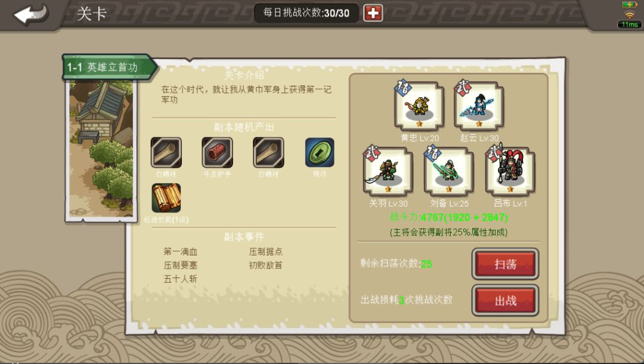Select the 五十人斩 event entry
The width and height of the screenshot is (644, 364).
pyautogui.click(x=180, y=279)
